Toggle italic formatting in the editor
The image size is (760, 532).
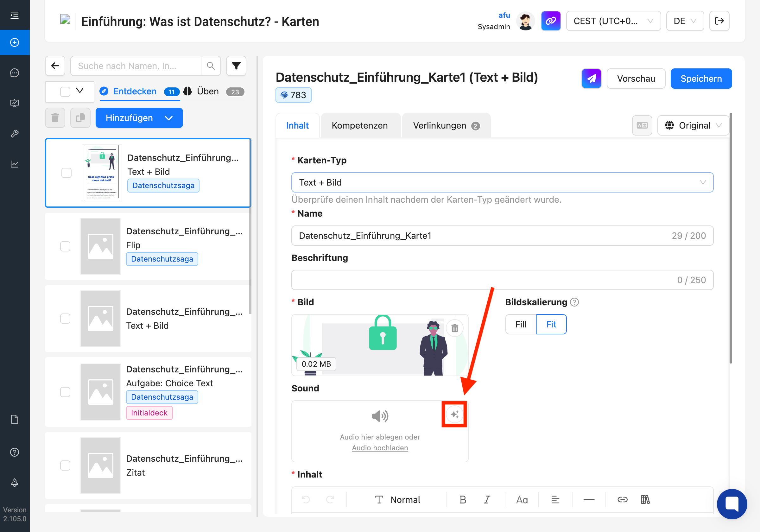tap(487, 499)
